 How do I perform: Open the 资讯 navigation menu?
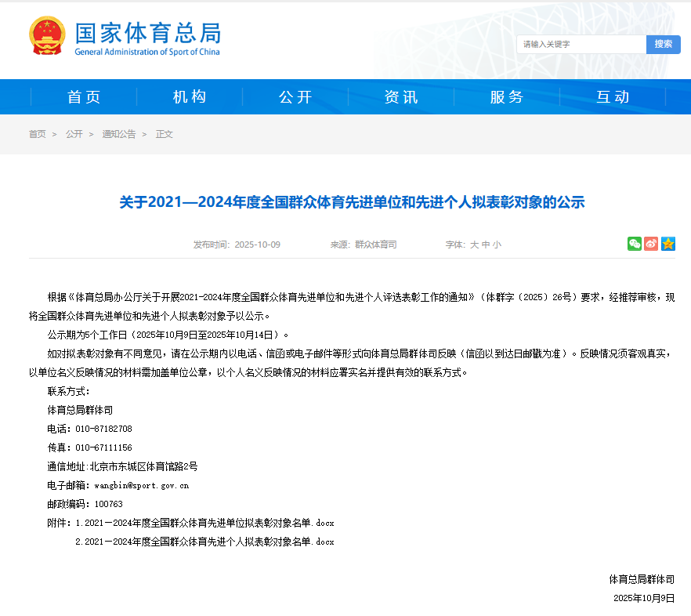(400, 96)
